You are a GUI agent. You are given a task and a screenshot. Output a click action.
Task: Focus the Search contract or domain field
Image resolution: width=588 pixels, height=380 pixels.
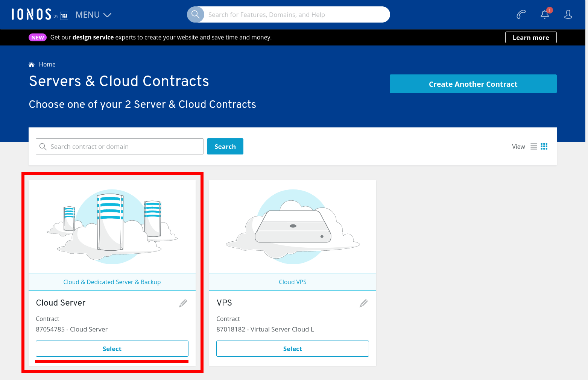[x=120, y=147]
